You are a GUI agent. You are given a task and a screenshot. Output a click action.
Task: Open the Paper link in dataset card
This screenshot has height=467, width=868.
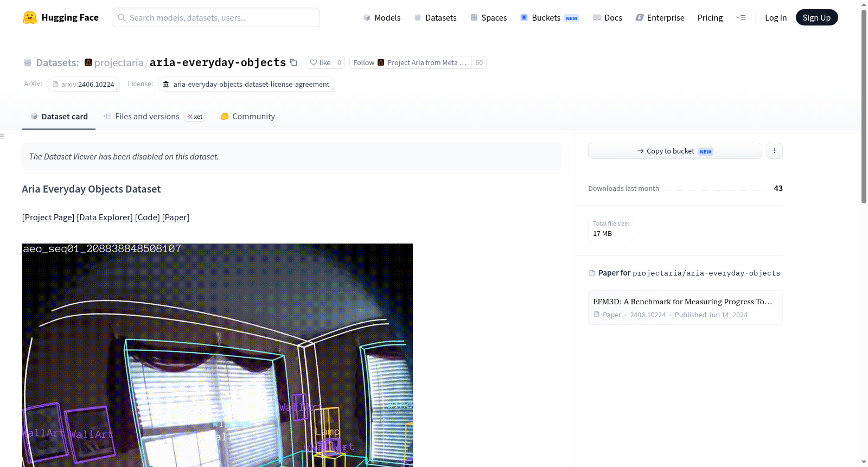pos(176,217)
